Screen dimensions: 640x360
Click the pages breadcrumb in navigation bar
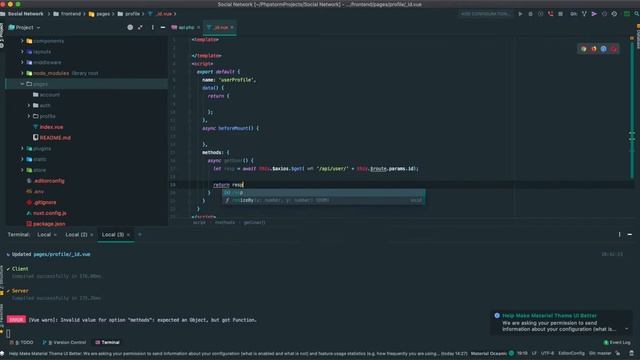tap(103, 14)
